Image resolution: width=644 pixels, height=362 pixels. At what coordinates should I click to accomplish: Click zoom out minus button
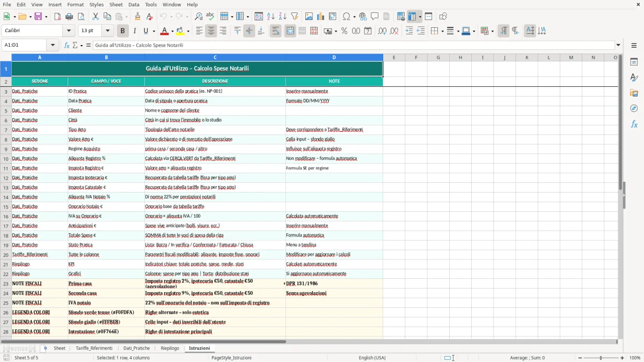[579, 358]
